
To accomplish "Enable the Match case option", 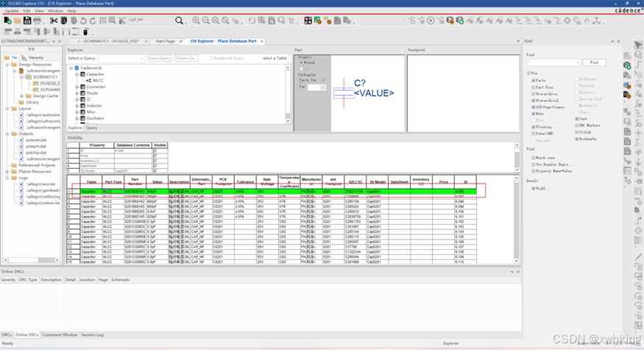I will 534,158.
